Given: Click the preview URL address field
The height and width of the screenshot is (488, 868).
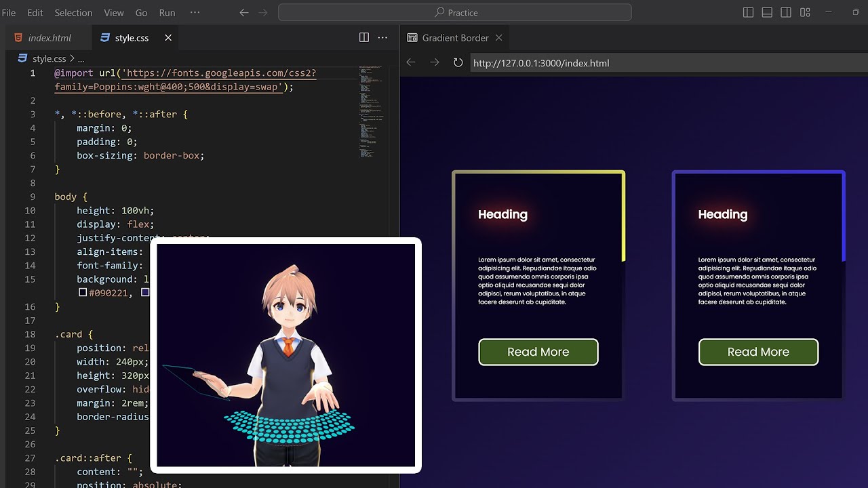Looking at the screenshot, I should point(669,63).
